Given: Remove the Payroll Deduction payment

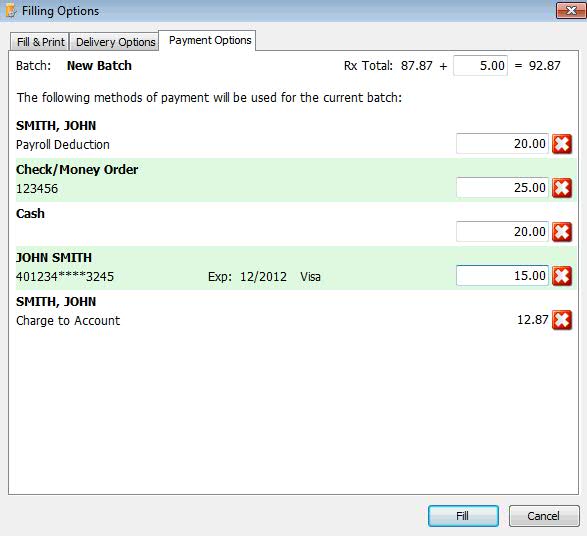Looking at the screenshot, I should tap(562, 144).
